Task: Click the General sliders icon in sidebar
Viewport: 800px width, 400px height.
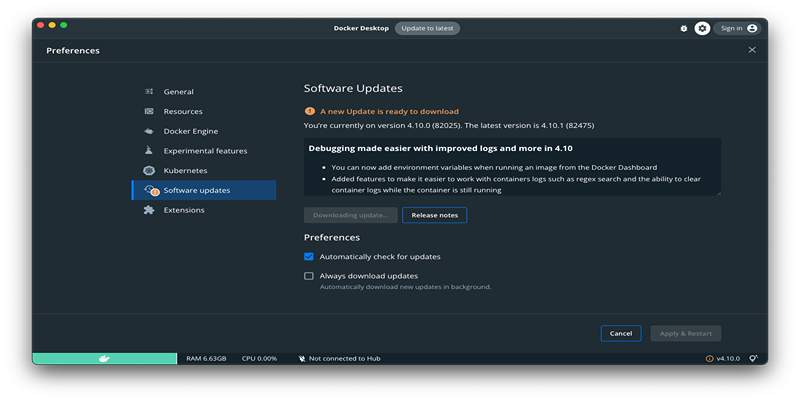Action: click(x=149, y=91)
